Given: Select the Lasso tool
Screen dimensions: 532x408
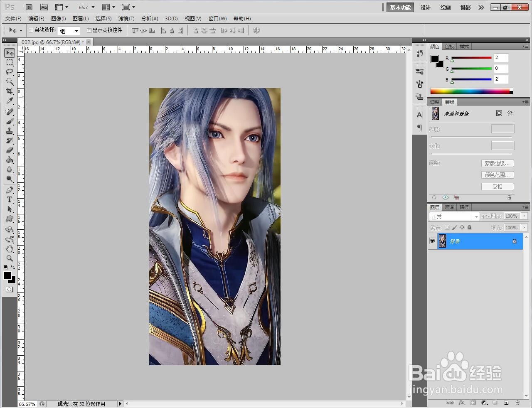Looking at the screenshot, I should click(x=10, y=72).
